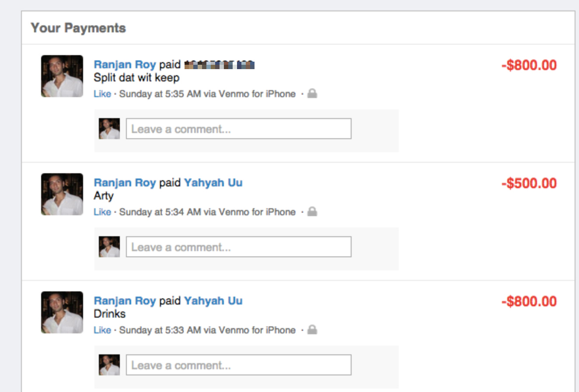Open Ranjan Roy's profile from the $800 Split payment
579x392 pixels.
point(125,65)
